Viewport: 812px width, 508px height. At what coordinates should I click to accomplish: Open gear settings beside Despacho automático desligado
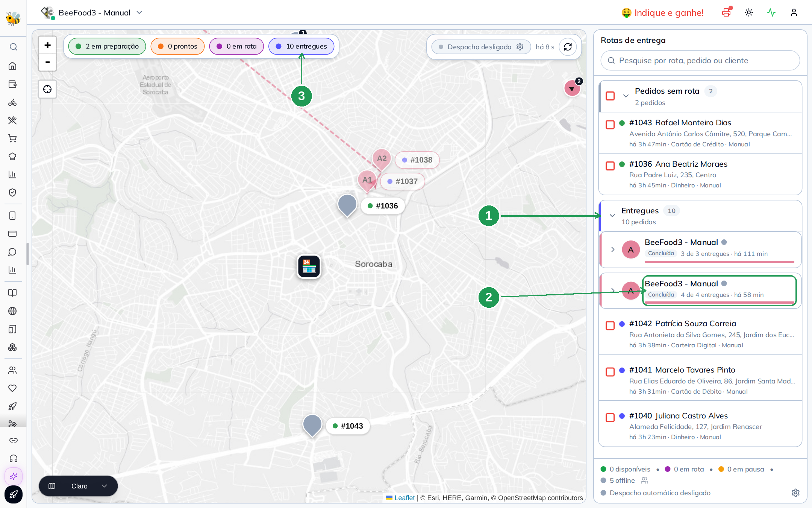(795, 493)
